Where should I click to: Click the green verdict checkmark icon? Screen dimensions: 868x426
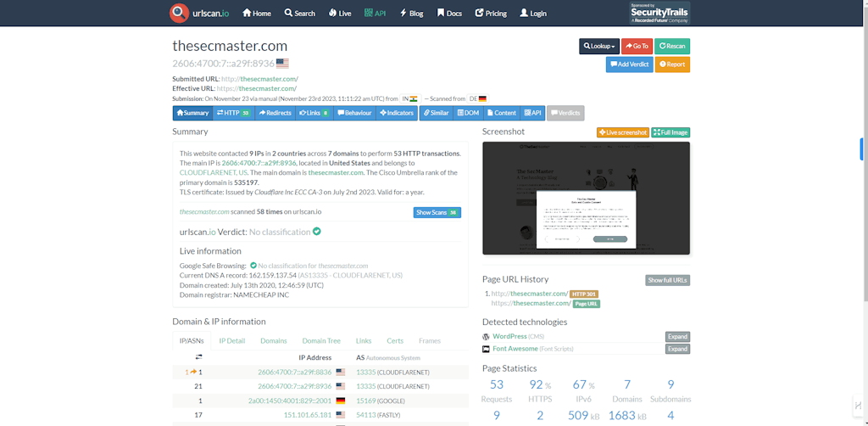coord(317,232)
